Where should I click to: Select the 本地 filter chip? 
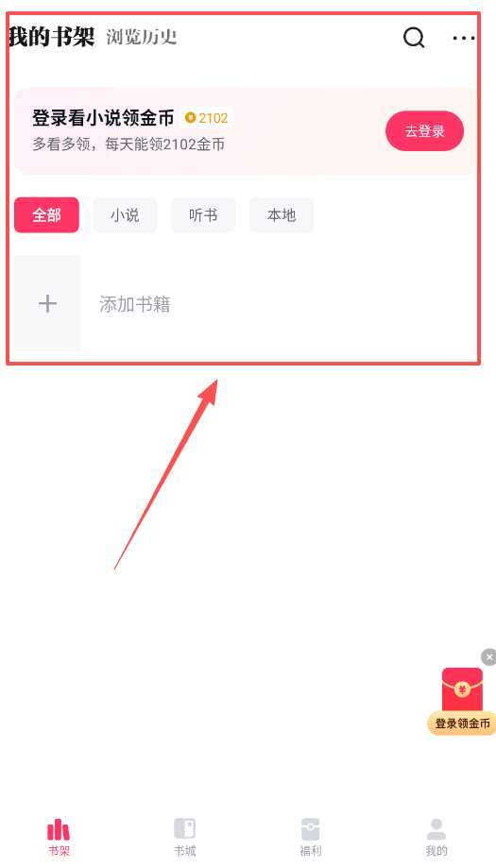[282, 214]
